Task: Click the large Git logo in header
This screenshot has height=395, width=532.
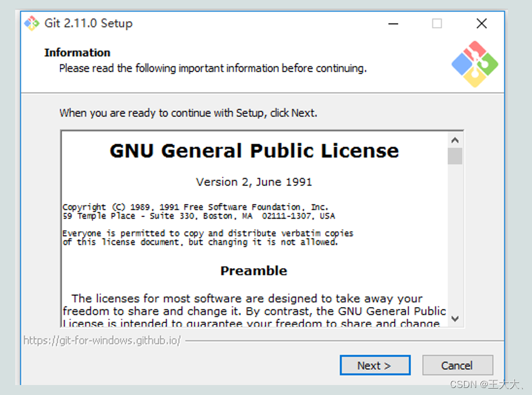Action: pyautogui.click(x=475, y=64)
